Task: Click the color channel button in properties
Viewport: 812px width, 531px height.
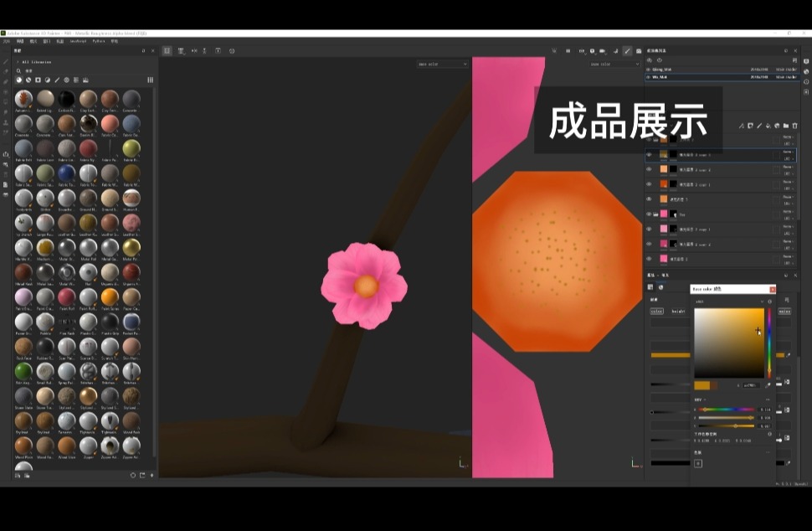Action: tap(656, 312)
